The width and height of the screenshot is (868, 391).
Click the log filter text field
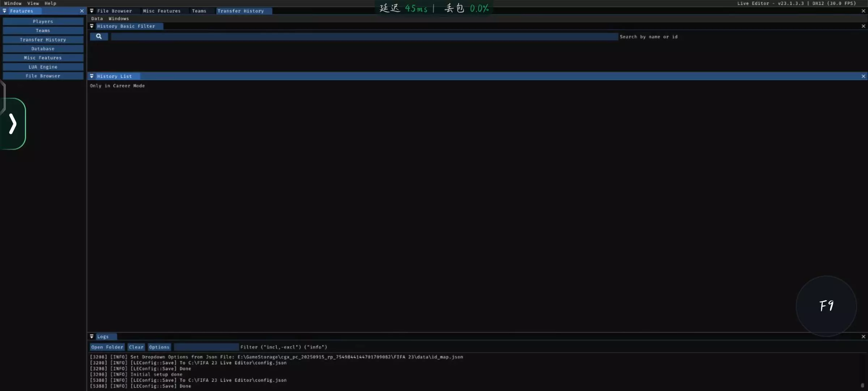[206, 347]
